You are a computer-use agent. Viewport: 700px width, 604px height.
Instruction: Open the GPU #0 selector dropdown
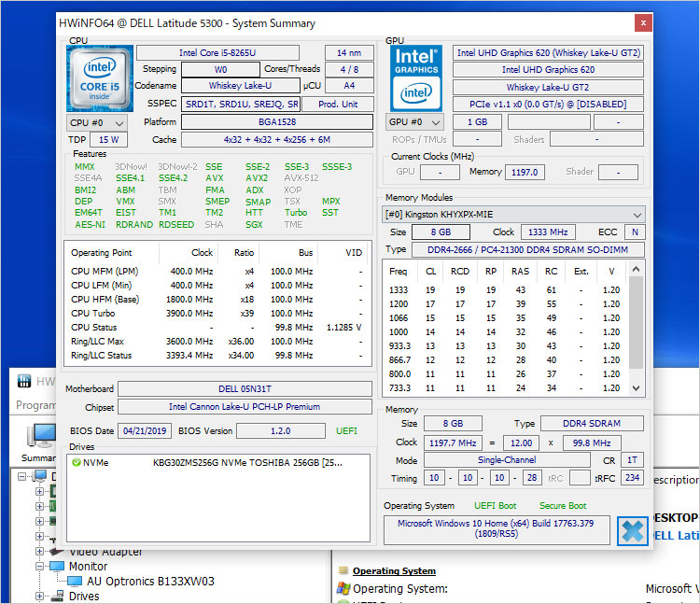tap(414, 122)
